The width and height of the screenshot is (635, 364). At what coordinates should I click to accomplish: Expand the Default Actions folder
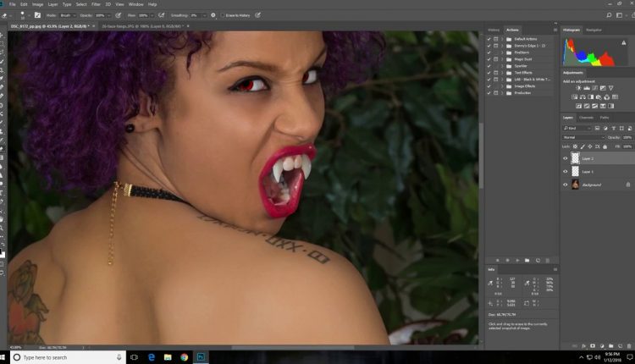502,39
